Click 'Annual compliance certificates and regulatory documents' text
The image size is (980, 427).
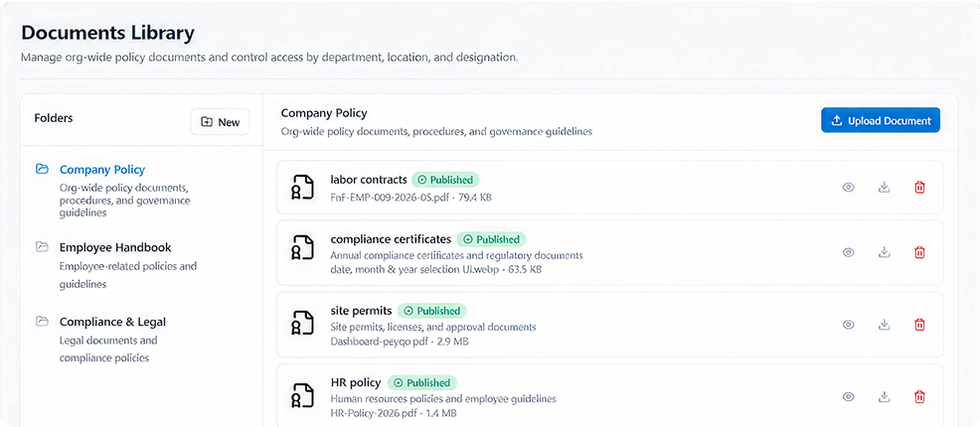[x=456, y=255]
